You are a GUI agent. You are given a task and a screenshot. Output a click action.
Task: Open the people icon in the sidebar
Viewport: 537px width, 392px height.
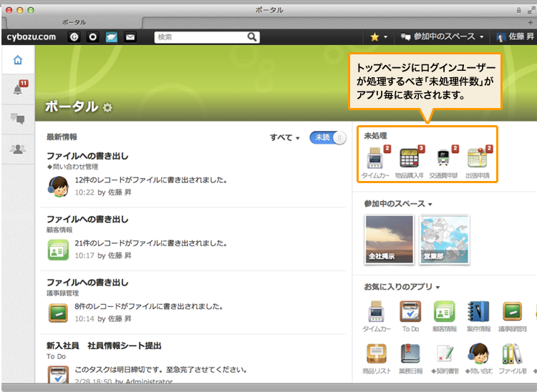tap(17, 149)
